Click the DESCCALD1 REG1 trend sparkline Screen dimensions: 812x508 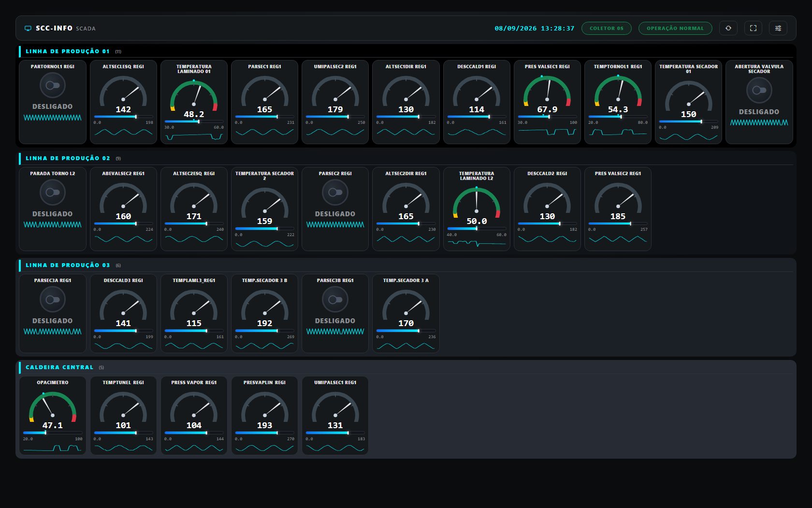[477, 132]
